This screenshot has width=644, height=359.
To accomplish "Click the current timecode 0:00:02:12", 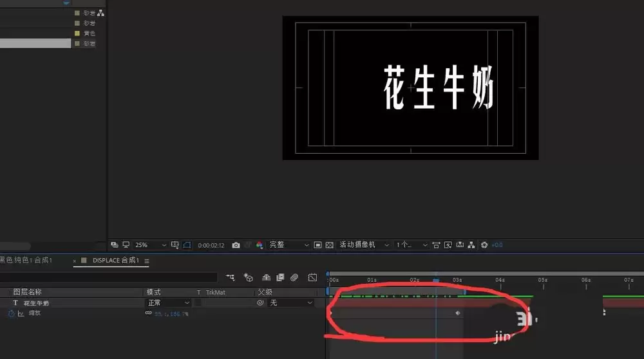I will (211, 245).
